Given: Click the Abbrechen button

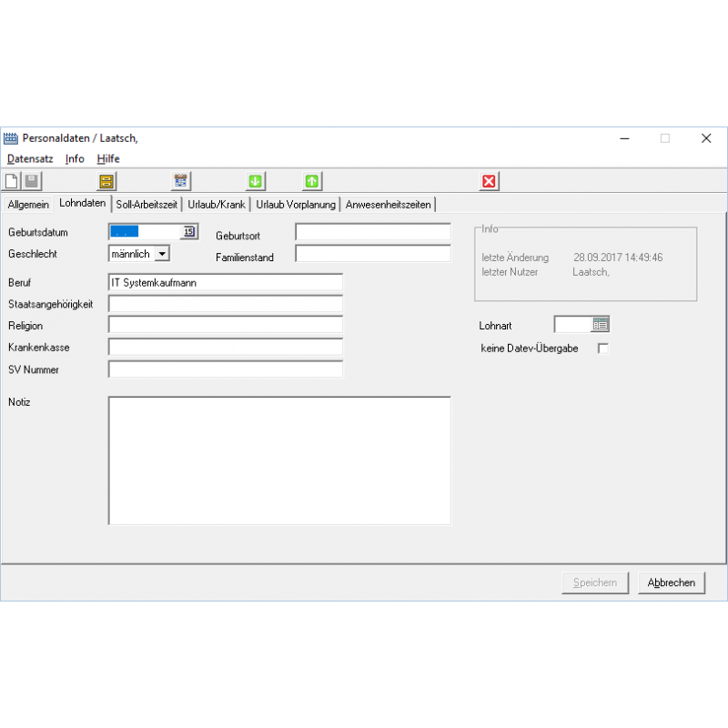Looking at the screenshot, I should pos(672,582).
